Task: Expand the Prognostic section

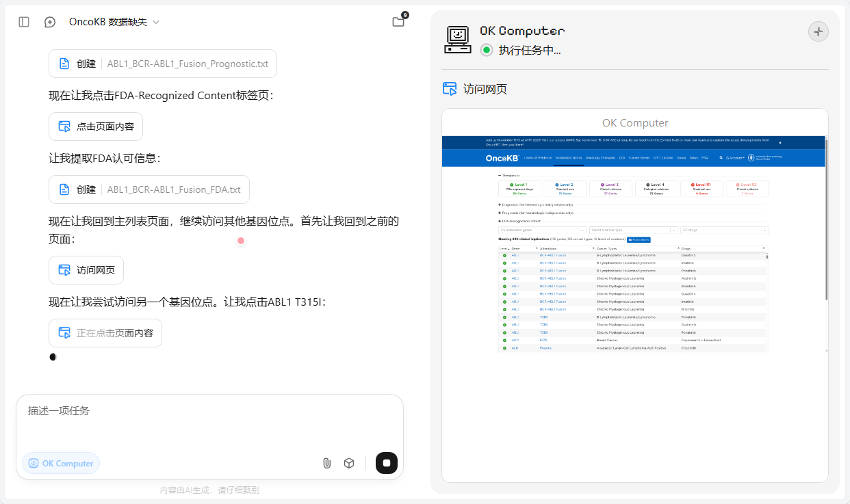Action: pyautogui.click(x=536, y=213)
